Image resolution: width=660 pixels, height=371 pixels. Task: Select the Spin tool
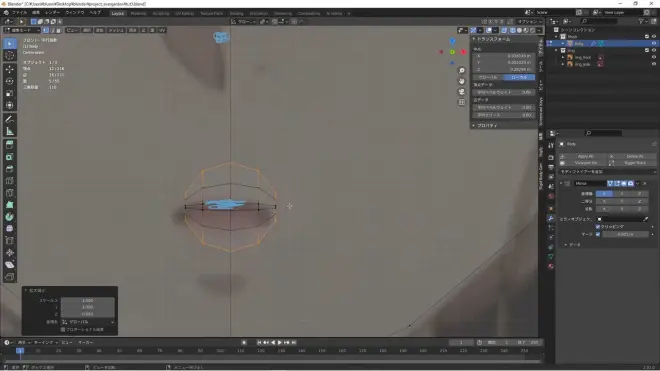10,217
